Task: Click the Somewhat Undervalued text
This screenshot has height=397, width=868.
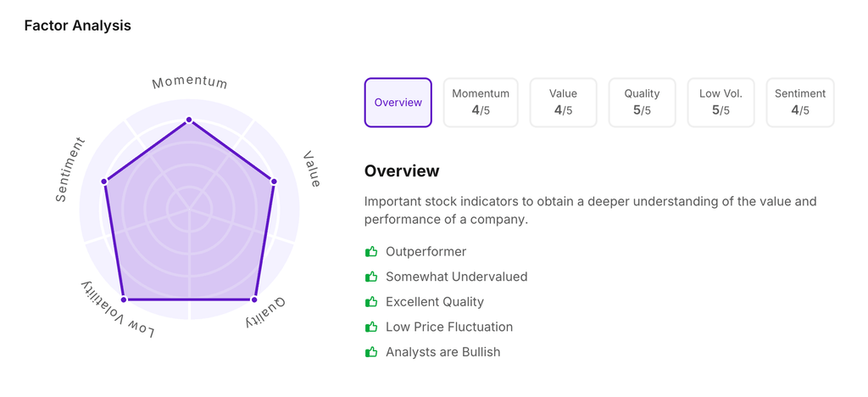Action: click(456, 277)
